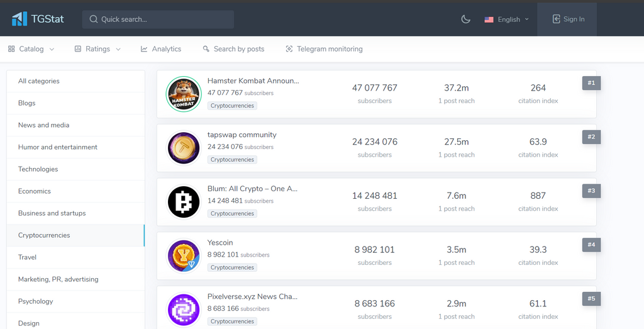
Task: Click Cryptocurrencies tag under tapswap community
Action: tap(232, 159)
